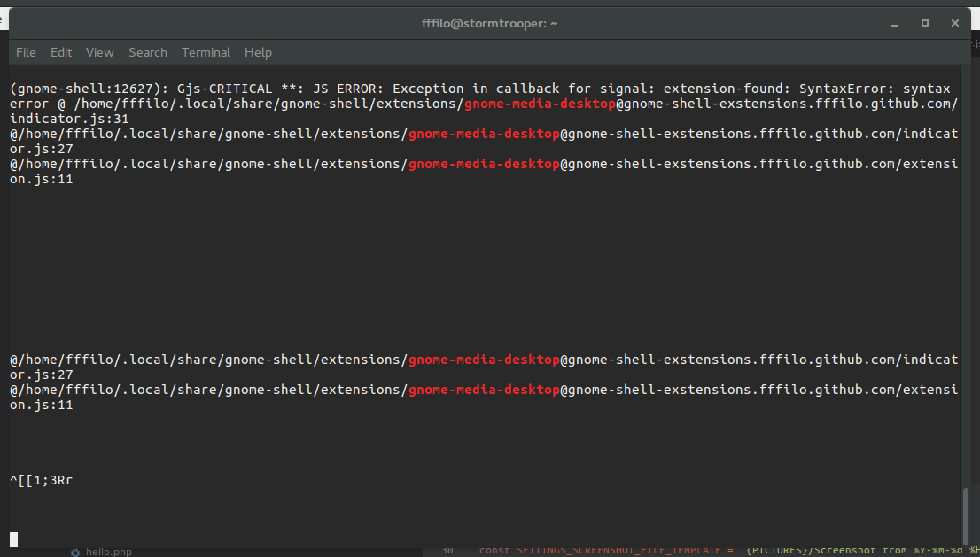The image size is (980, 557).
Task: Click 'Gjs-CRITICAL' in the first error line
Action: 225,89
